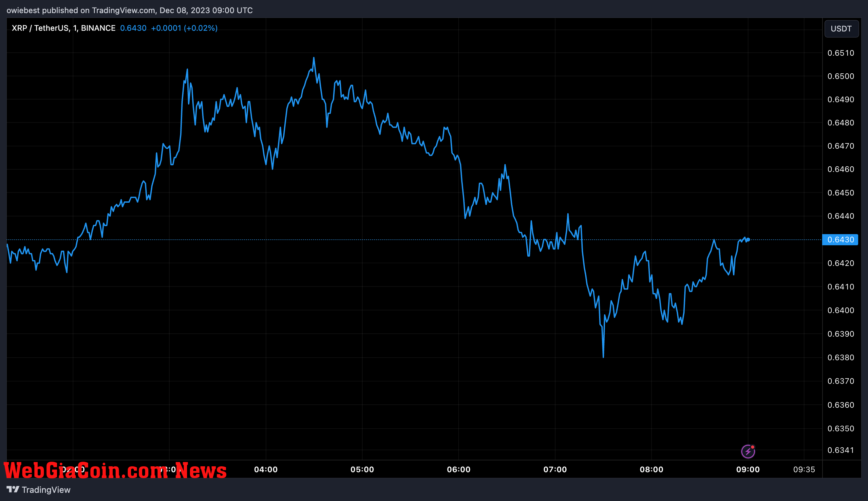Click the 0.6380 price axis label
Viewport: 868px width, 501px height.
840,358
